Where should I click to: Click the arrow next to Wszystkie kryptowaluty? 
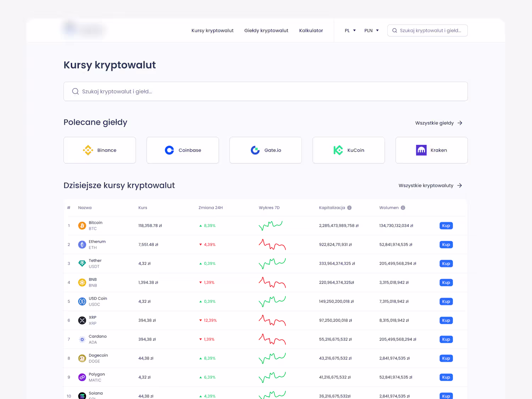[460, 185]
